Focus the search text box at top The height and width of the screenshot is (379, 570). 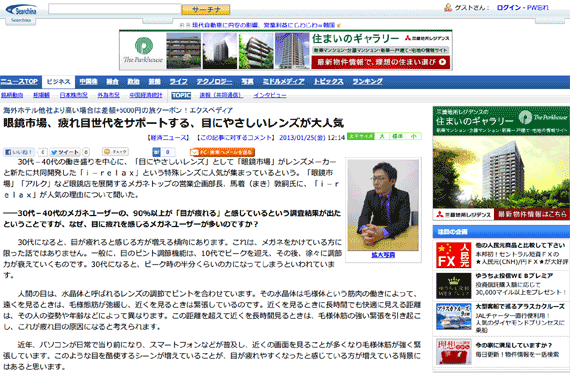[x=115, y=9]
